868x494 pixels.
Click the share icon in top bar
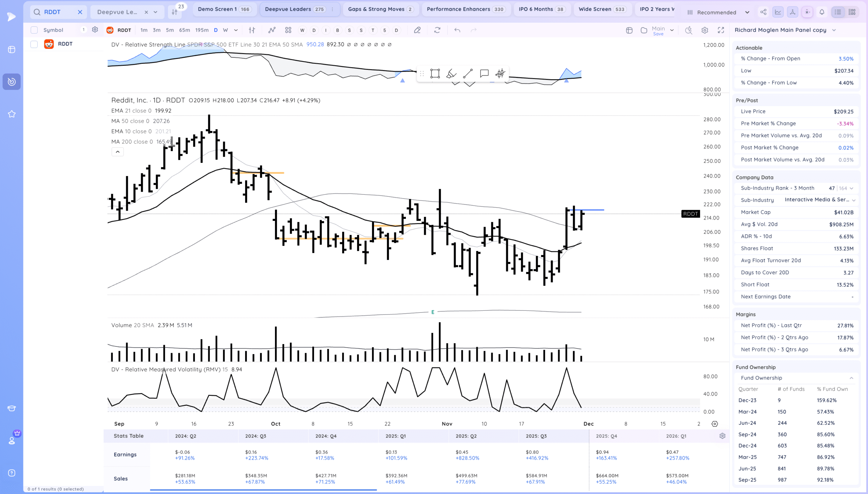tap(763, 12)
